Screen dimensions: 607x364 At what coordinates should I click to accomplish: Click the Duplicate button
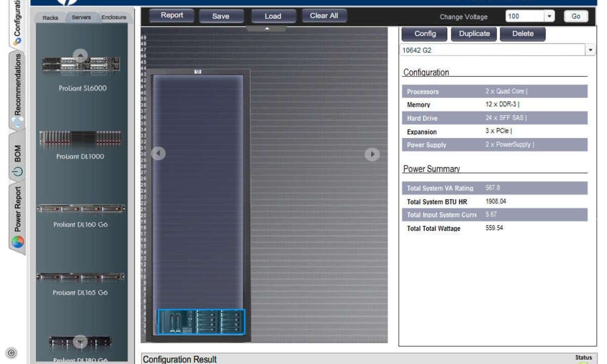click(474, 34)
